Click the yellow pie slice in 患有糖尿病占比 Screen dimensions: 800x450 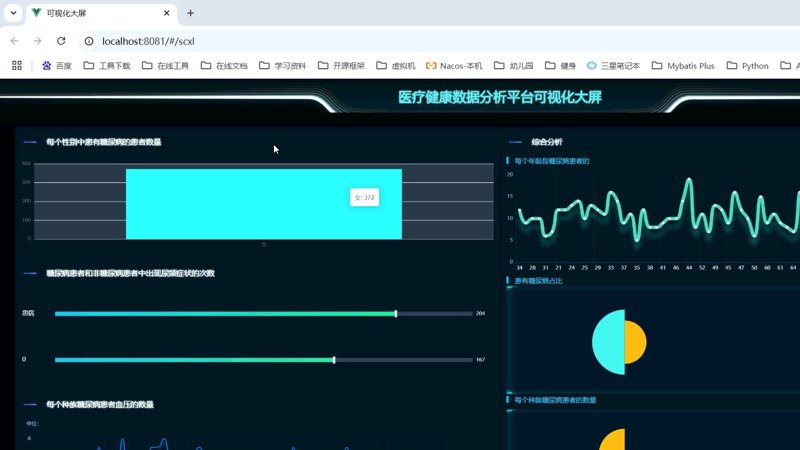click(635, 342)
